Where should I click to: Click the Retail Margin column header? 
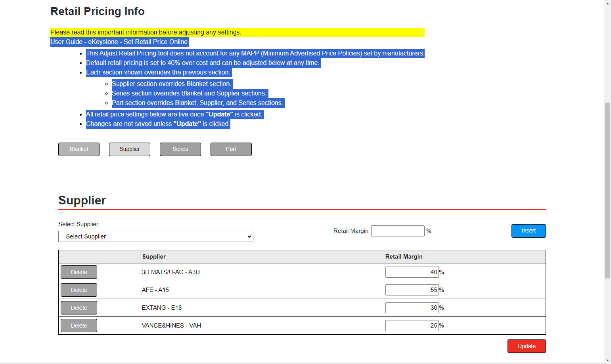(404, 257)
